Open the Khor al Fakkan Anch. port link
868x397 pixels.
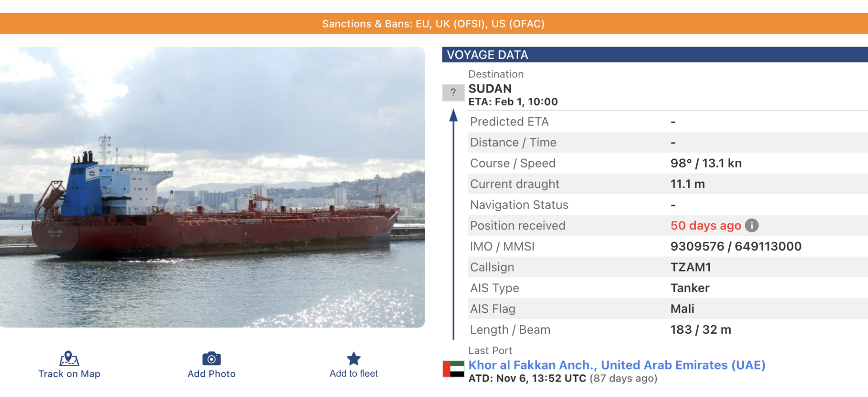click(x=616, y=365)
